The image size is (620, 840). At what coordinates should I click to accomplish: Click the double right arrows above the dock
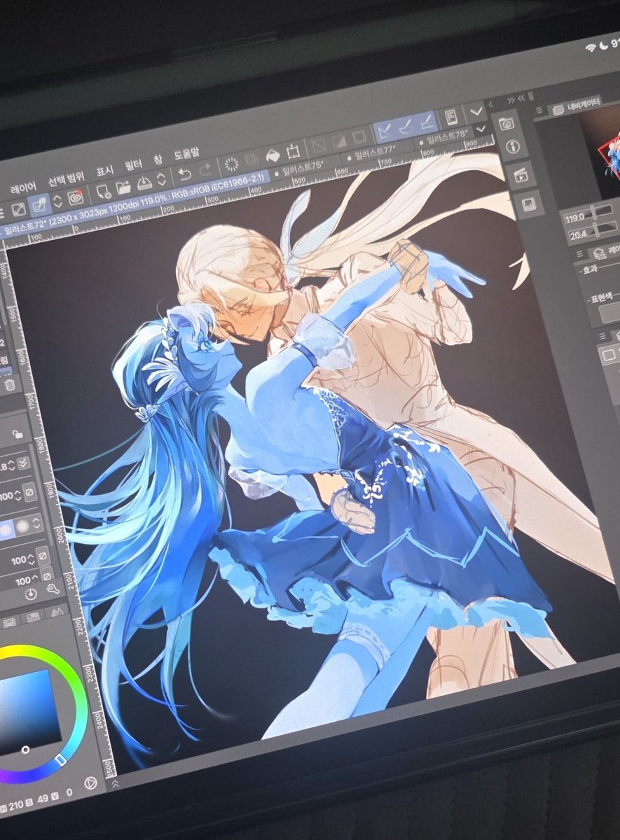[x=511, y=100]
